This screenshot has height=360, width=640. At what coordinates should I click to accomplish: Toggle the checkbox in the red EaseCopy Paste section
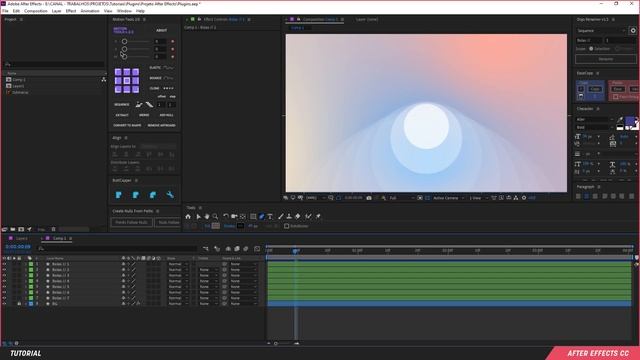[616, 97]
